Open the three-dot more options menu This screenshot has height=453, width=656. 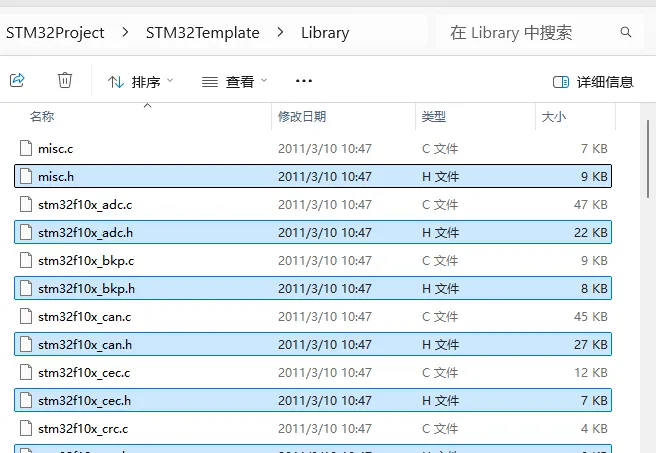click(x=304, y=81)
